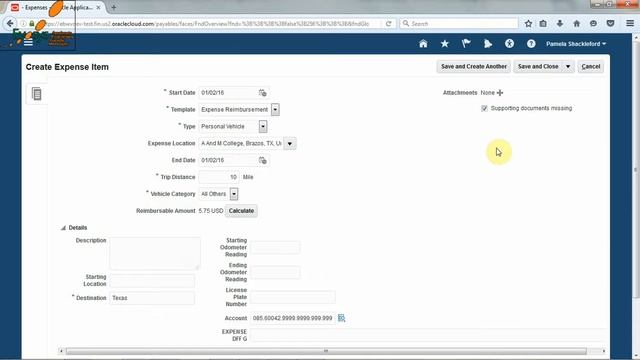The width and height of the screenshot is (640, 360).
Task: Open End Date calendar picker
Action: (x=262, y=160)
